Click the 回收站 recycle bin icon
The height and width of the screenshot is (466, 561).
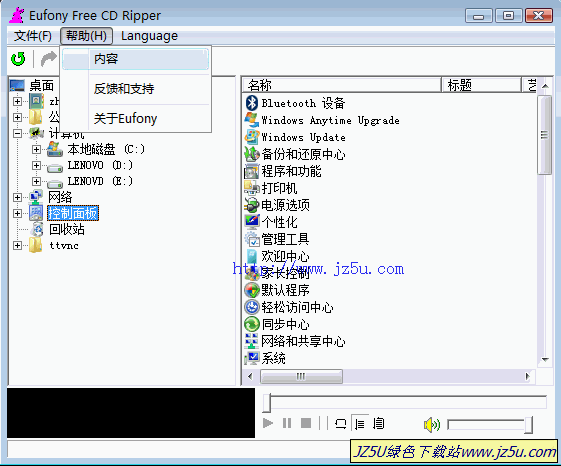(x=36, y=229)
